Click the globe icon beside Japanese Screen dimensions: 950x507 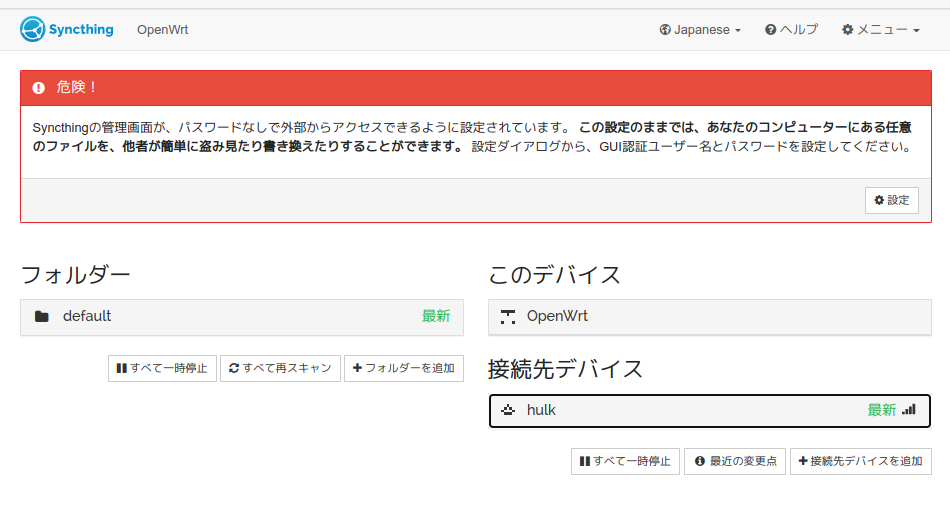point(665,30)
